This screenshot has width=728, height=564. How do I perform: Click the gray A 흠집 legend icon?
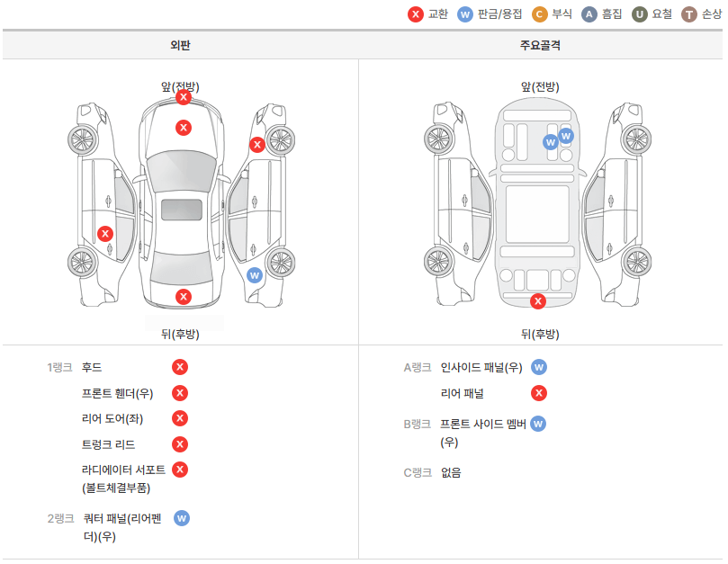(589, 13)
